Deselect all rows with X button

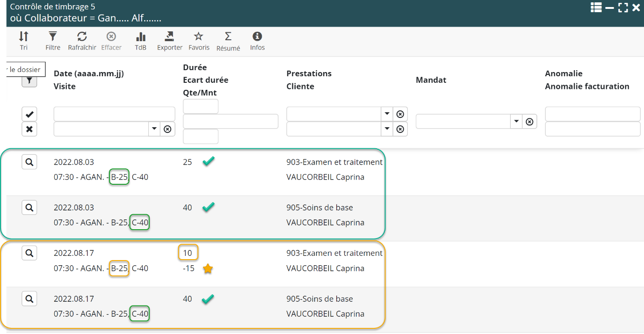tap(29, 129)
